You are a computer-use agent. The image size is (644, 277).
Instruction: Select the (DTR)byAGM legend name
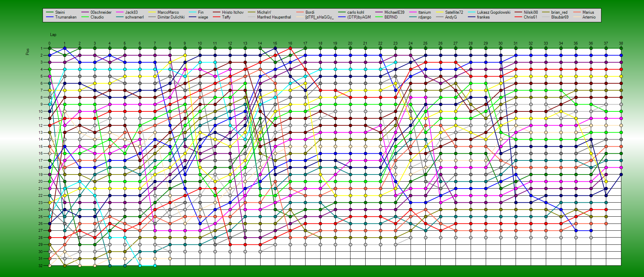[x=359, y=17]
